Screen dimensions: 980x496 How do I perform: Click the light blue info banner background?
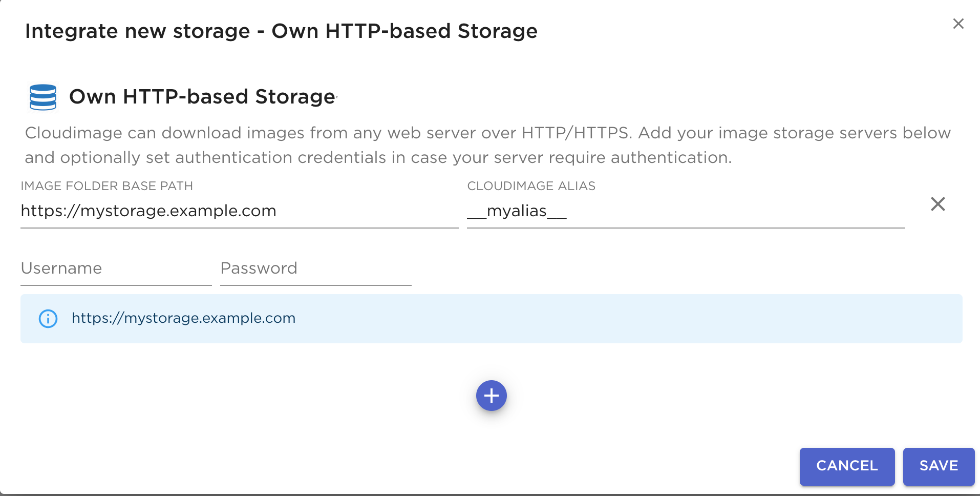[x=614, y=319]
